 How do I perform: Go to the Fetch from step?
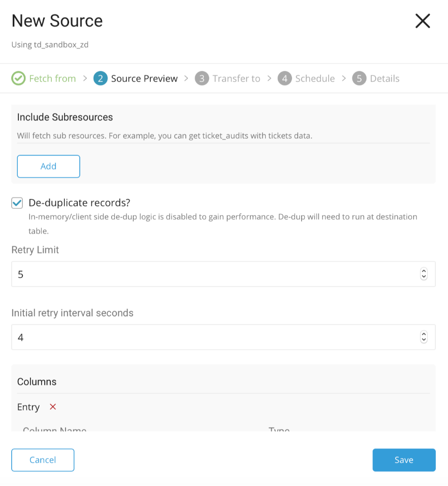tap(52, 78)
